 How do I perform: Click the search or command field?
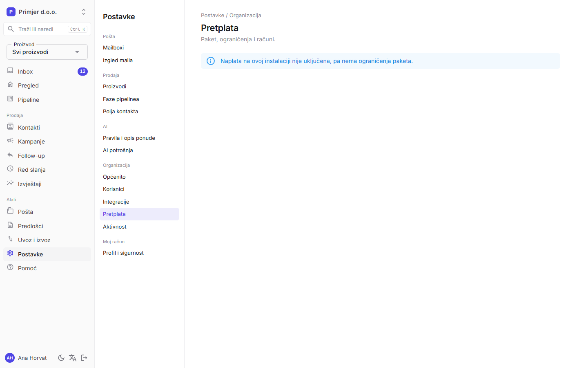click(x=47, y=29)
